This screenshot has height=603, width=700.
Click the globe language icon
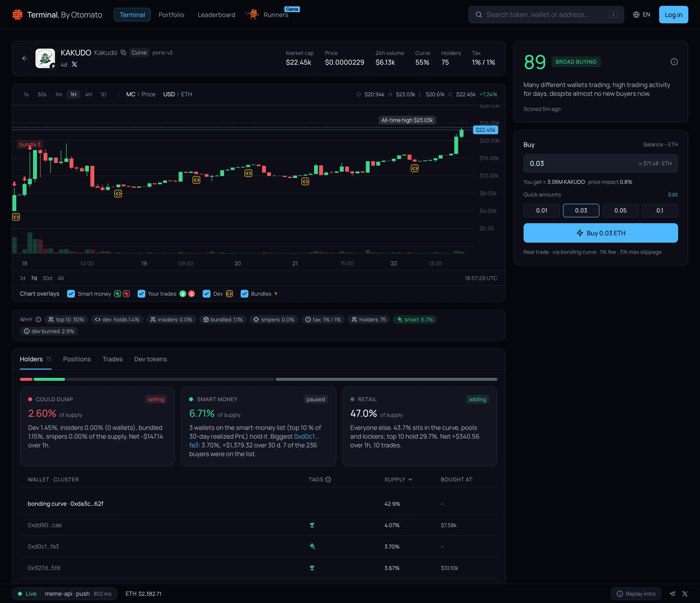pos(636,15)
